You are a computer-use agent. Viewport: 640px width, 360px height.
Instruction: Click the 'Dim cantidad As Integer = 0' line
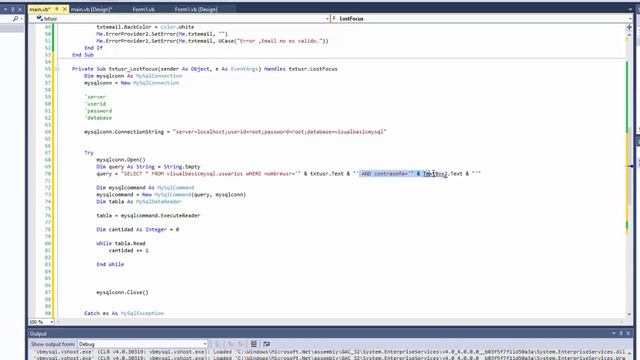tap(138, 229)
